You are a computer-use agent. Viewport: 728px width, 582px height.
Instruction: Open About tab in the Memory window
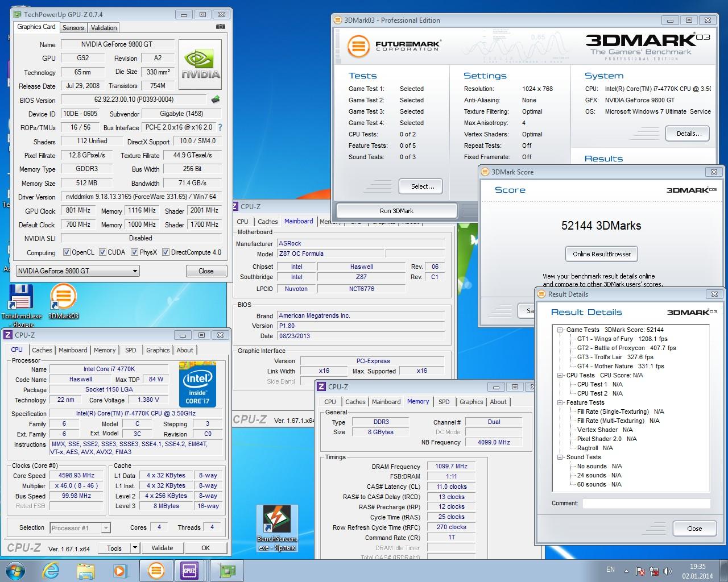[x=498, y=402]
